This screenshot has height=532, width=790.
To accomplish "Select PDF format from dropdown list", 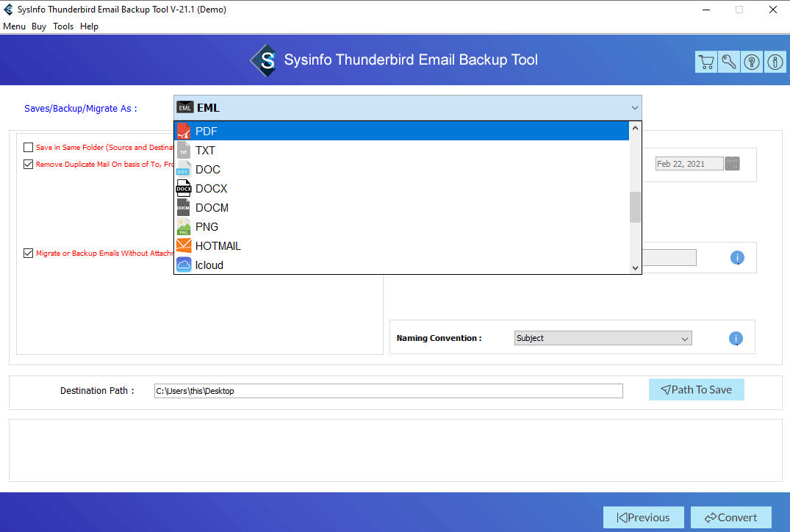I will (401, 132).
